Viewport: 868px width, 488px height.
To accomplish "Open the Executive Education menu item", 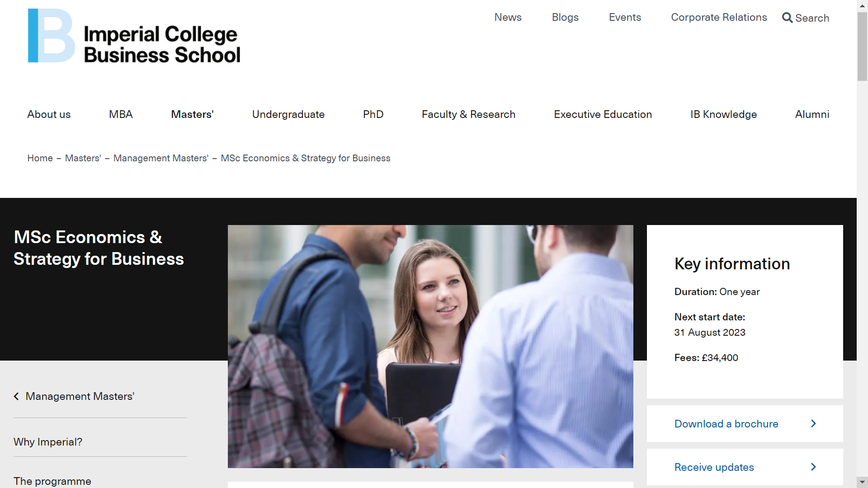I will (x=603, y=114).
